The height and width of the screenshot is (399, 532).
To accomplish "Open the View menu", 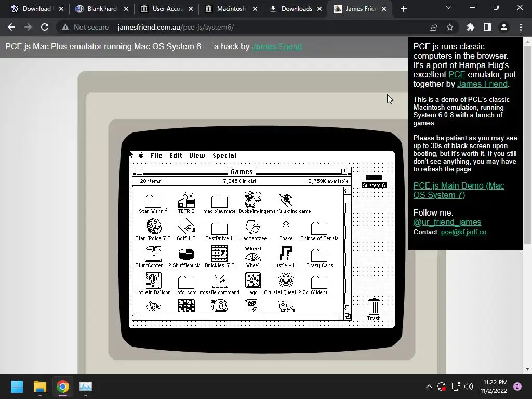I will [197, 156].
